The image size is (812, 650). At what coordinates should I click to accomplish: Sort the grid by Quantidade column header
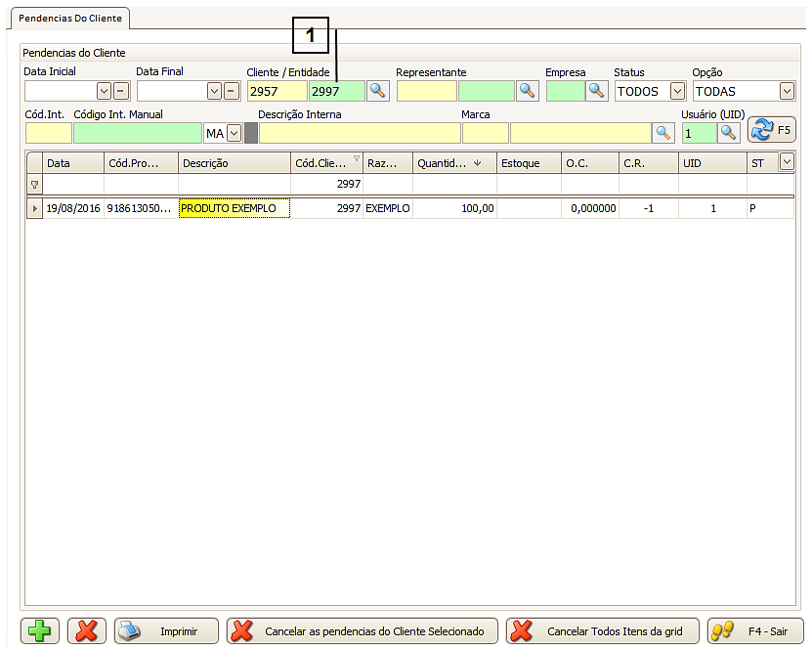pyautogui.click(x=454, y=163)
